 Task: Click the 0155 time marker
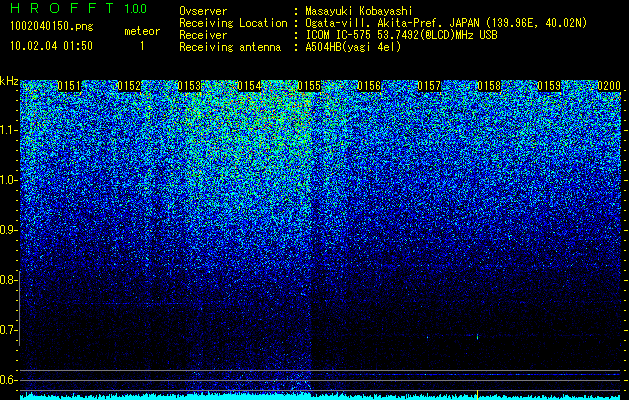tap(309, 86)
